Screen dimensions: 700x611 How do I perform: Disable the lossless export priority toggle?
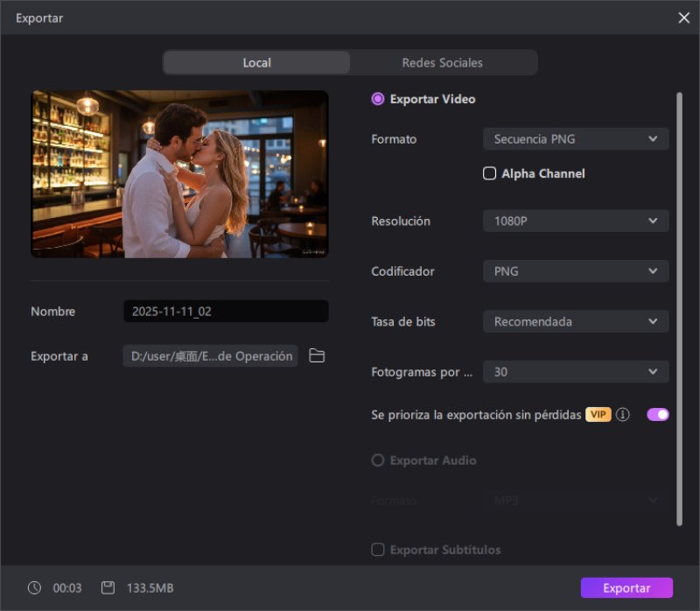tap(656, 414)
